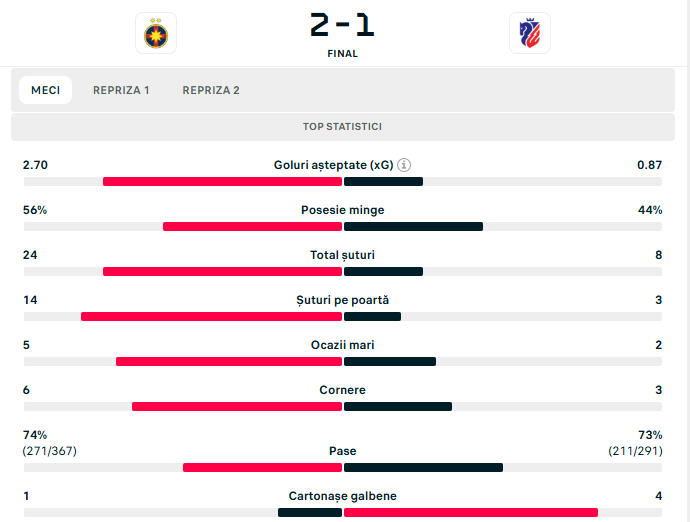
Task: Click the Total șuturi stat bar
Action: coord(342,271)
